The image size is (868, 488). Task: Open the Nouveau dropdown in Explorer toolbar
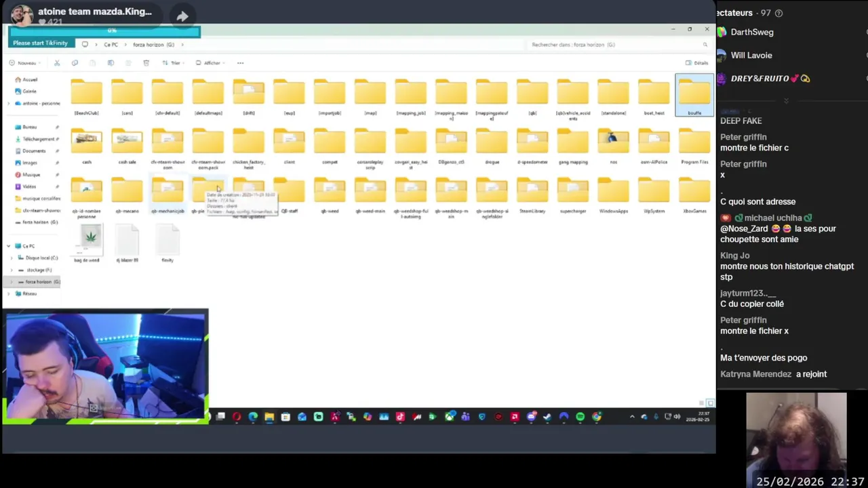click(x=26, y=63)
